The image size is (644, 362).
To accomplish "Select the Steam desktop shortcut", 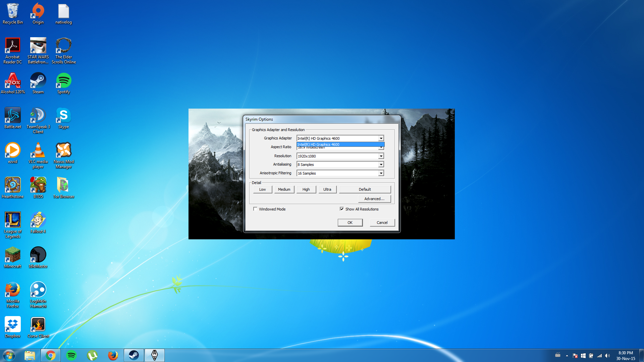I will tap(38, 83).
